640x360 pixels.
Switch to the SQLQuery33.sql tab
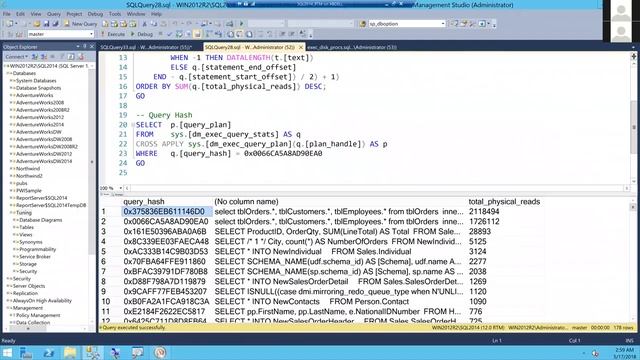coord(146,47)
